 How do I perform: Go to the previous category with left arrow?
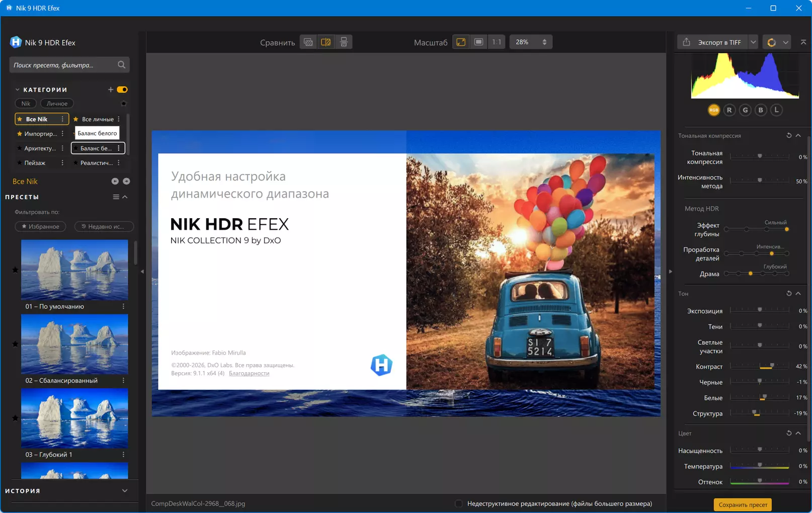click(115, 181)
